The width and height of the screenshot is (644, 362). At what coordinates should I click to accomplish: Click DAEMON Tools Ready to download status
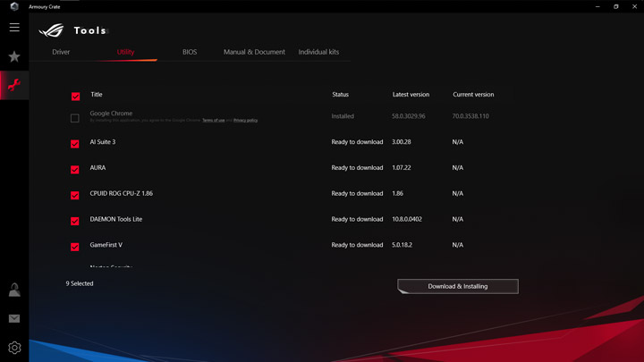[x=357, y=219]
